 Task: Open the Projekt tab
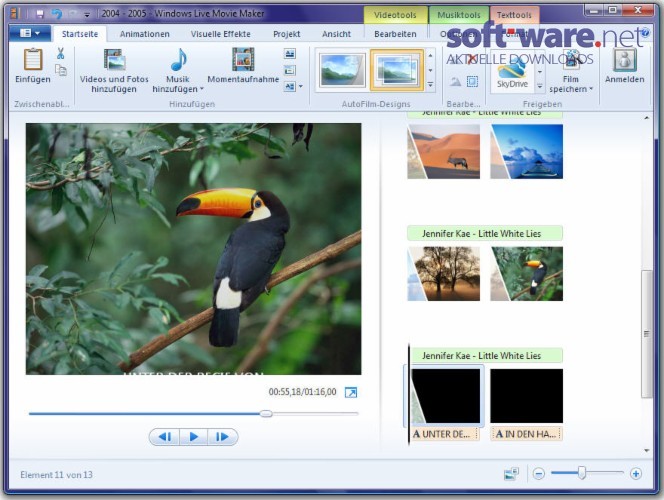pos(287,34)
